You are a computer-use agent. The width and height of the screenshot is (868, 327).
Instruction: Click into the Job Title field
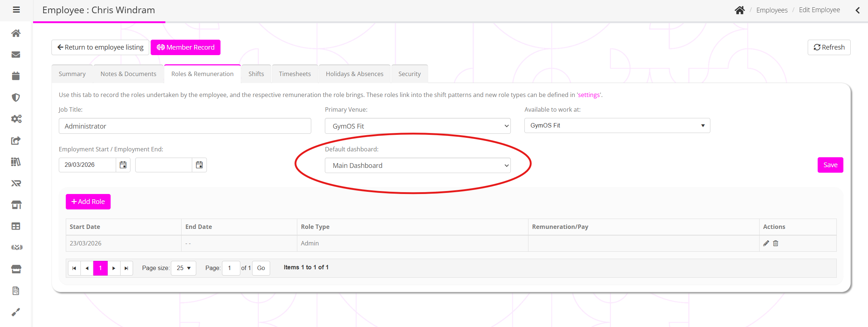click(185, 126)
